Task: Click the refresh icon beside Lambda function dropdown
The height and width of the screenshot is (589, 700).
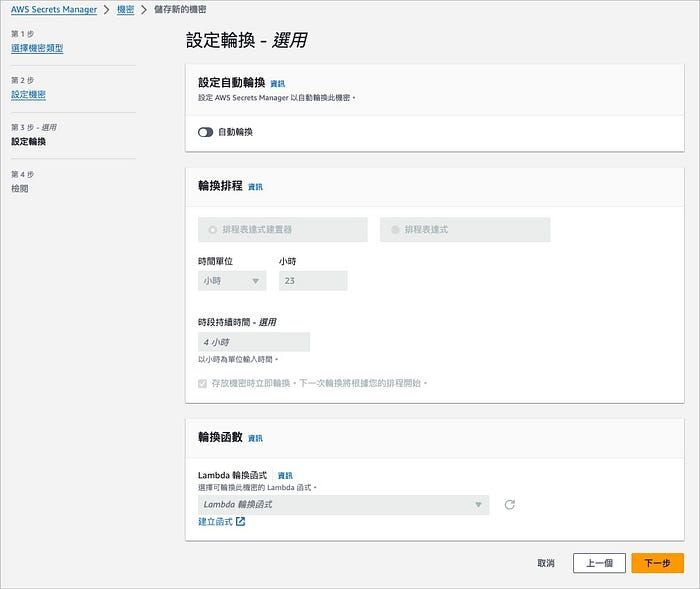Action: pos(509,505)
